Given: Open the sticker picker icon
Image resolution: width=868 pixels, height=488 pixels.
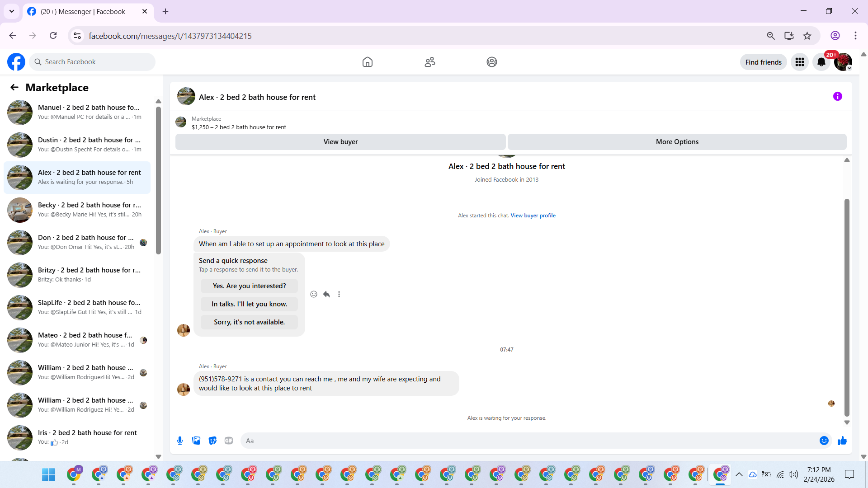Looking at the screenshot, I should 212,441.
